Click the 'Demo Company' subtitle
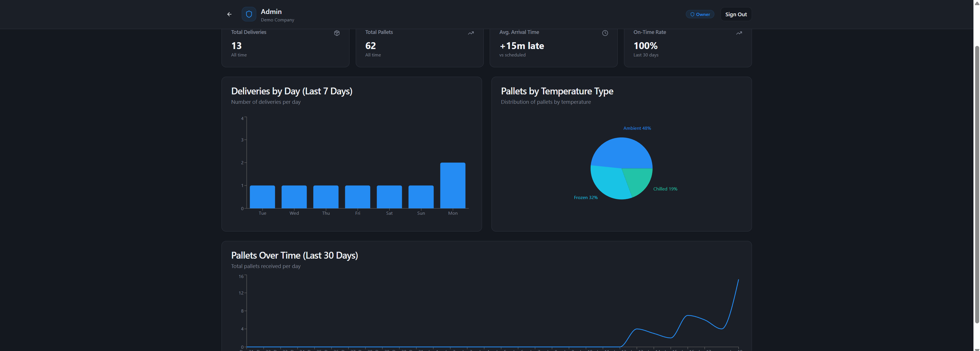This screenshot has height=351, width=980. tap(277, 20)
